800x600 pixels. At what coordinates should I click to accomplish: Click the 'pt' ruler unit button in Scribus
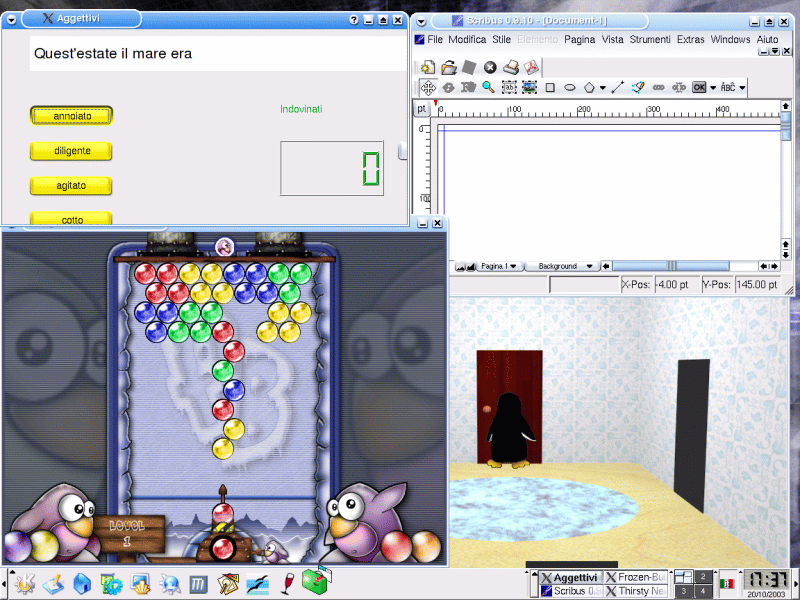coord(421,109)
